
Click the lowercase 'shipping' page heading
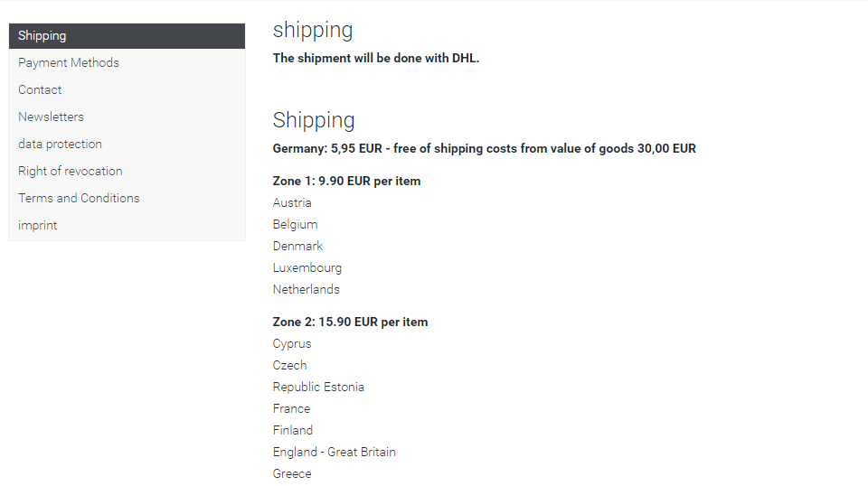click(313, 30)
